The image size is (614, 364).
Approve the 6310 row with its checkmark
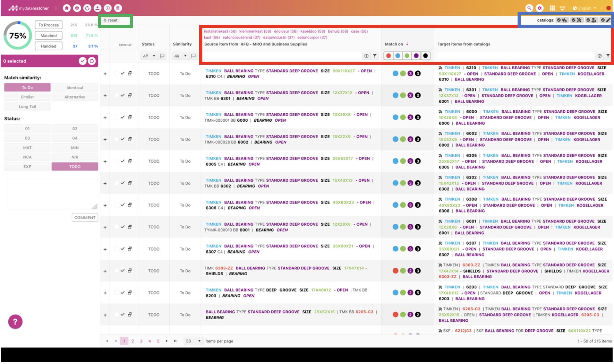[x=122, y=73]
